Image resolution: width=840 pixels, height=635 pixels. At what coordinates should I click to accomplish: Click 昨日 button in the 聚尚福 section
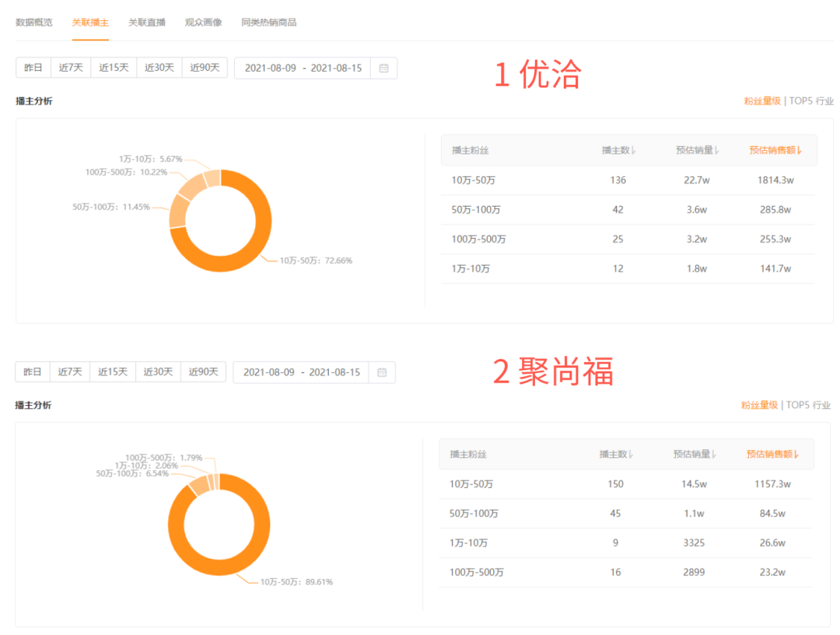tap(33, 372)
